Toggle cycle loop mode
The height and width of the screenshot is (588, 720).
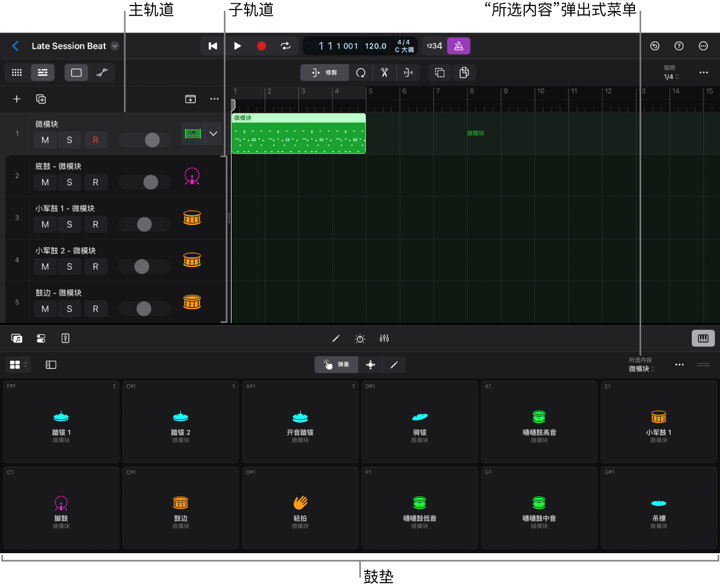(x=286, y=46)
